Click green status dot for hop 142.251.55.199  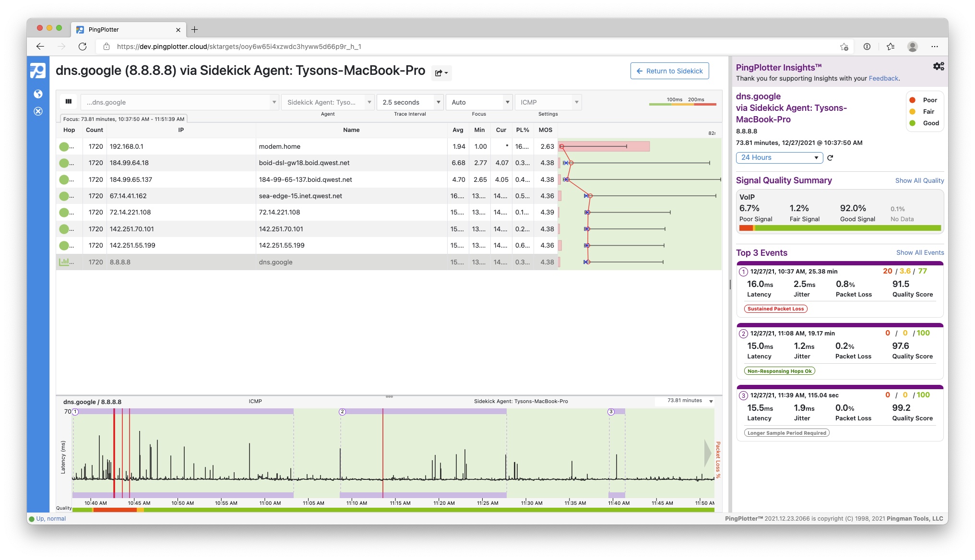[x=64, y=246]
